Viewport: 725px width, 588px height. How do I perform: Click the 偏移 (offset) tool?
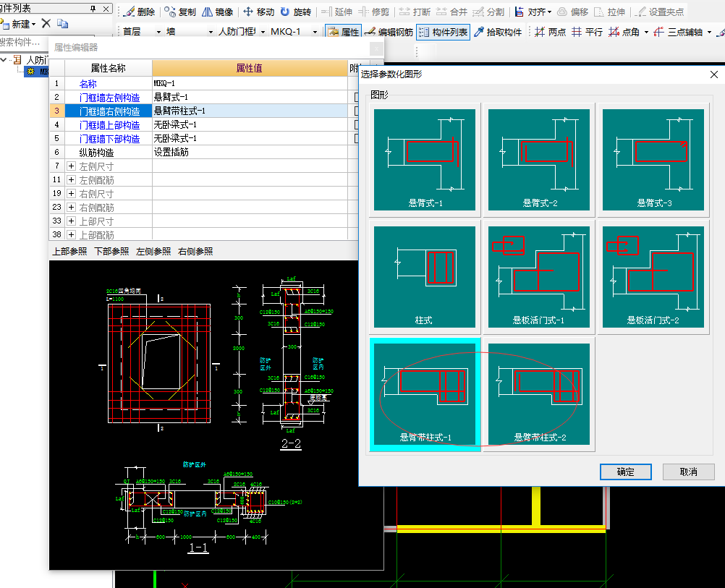pos(572,12)
